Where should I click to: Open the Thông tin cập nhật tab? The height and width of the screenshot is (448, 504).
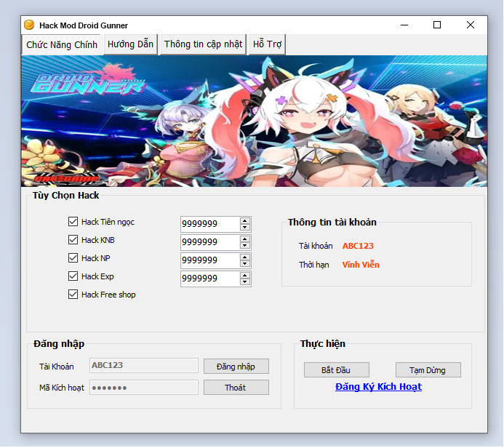pos(203,44)
